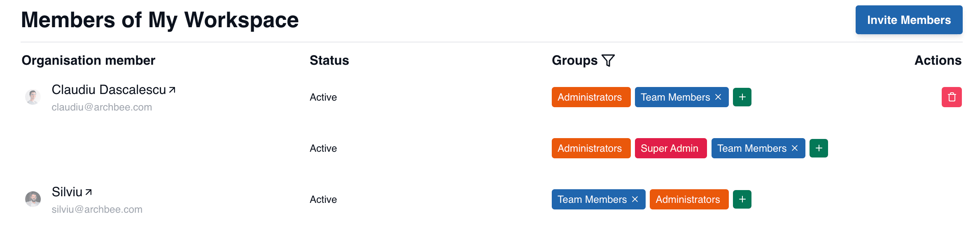Screen dimensions: 980x235
Task: Remove Team Members from Claudiu's groups
Action: [718, 97]
